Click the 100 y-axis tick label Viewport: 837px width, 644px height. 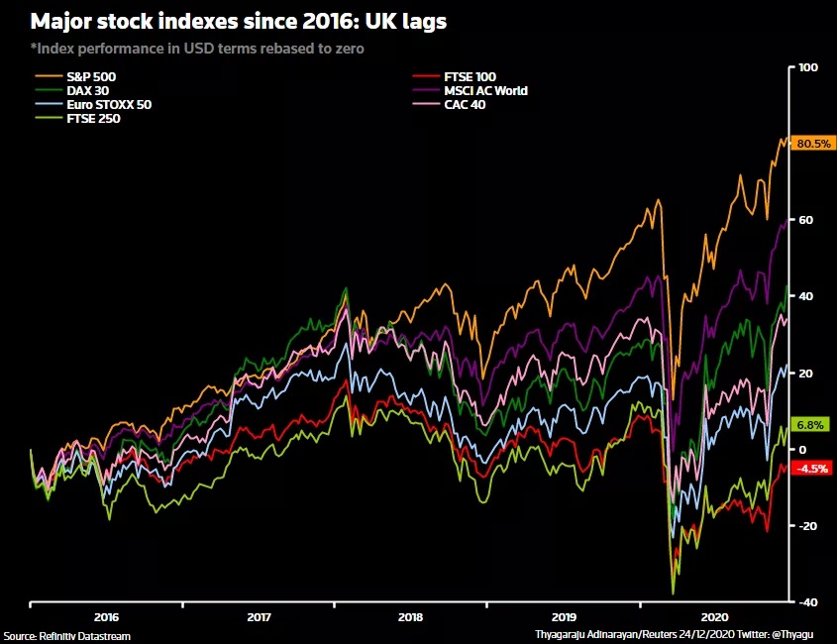click(808, 67)
